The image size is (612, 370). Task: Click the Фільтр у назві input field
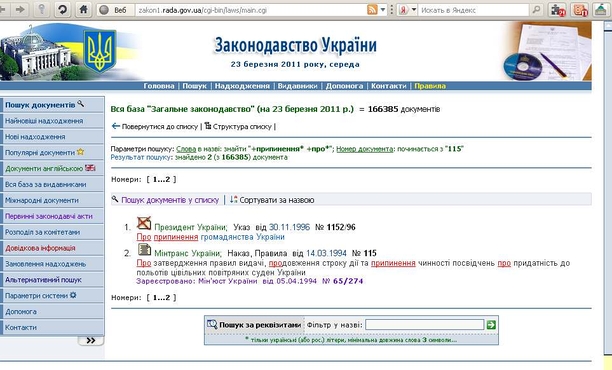click(425, 325)
